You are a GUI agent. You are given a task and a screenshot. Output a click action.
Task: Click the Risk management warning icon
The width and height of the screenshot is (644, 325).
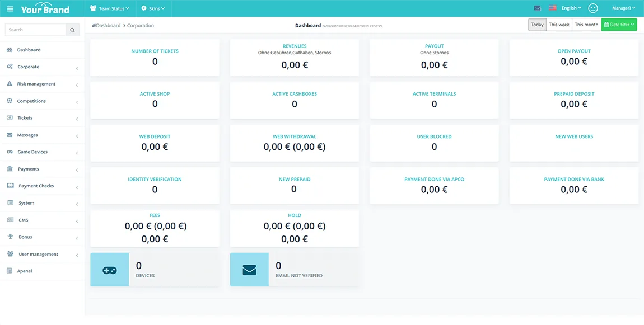[x=10, y=84]
